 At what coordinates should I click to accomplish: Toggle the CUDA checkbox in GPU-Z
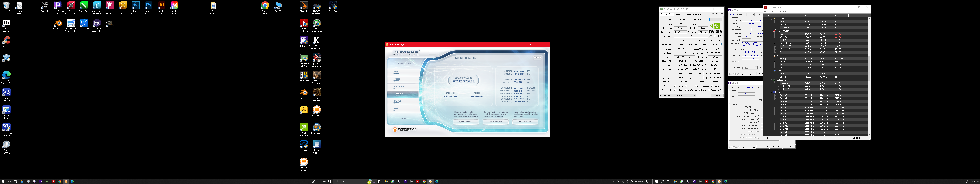(x=686, y=87)
